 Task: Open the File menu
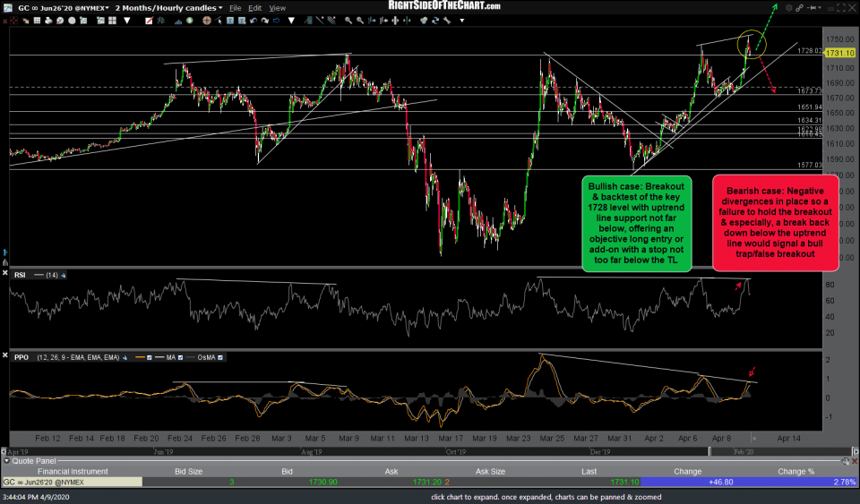236,7
